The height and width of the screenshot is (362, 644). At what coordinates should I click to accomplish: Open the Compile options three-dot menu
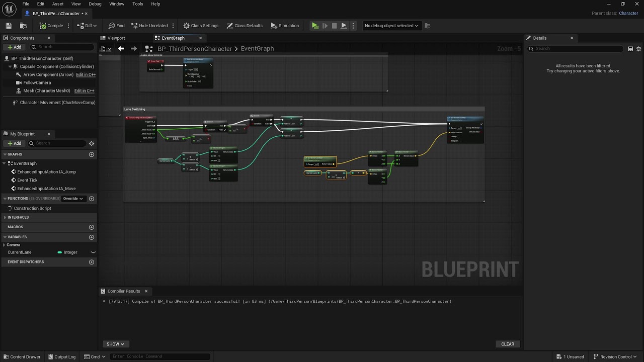(x=68, y=26)
